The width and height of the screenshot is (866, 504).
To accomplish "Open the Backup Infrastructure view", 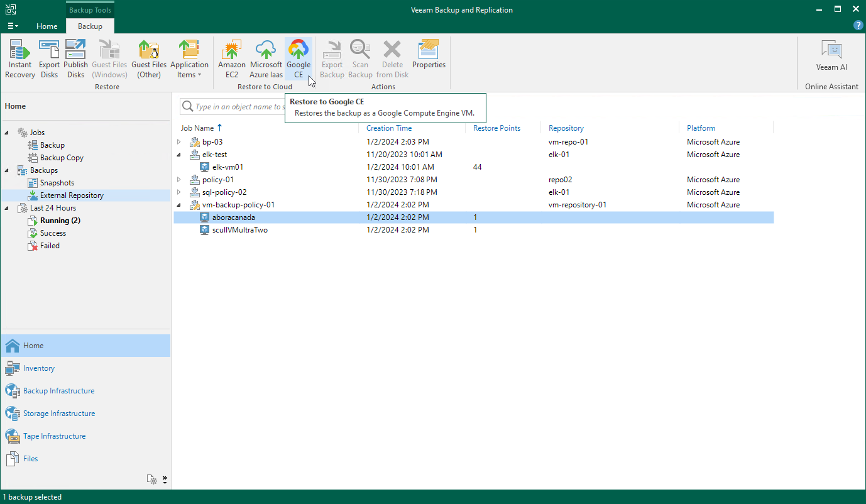I will click(58, 391).
